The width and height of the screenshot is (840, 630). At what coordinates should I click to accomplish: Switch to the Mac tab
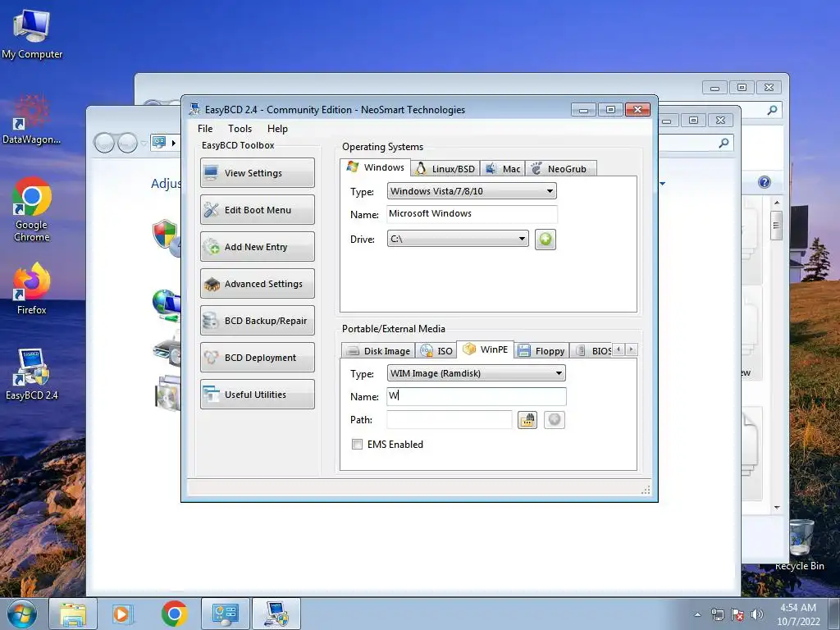point(503,169)
